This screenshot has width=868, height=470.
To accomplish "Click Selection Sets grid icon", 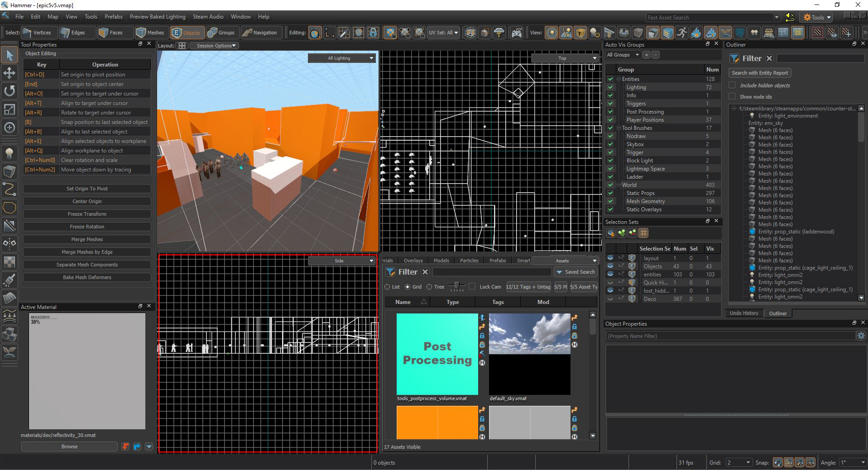I will (643, 233).
